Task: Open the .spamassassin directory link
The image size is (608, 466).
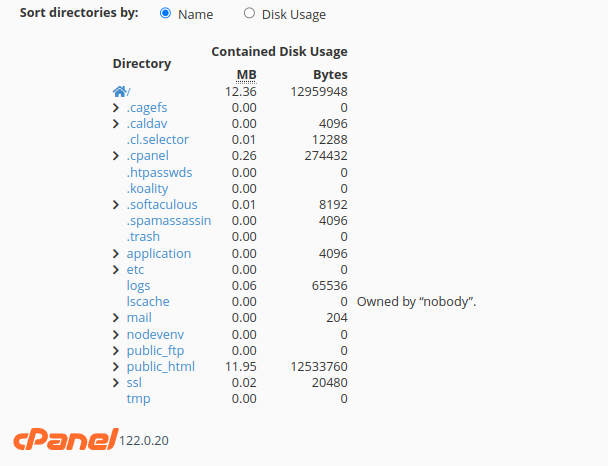Action: 169,221
